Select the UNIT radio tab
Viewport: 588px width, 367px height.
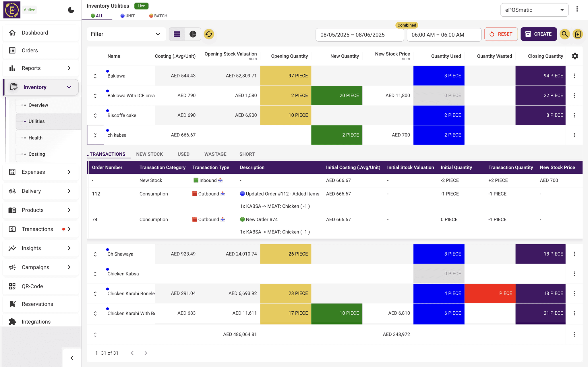coord(127,16)
